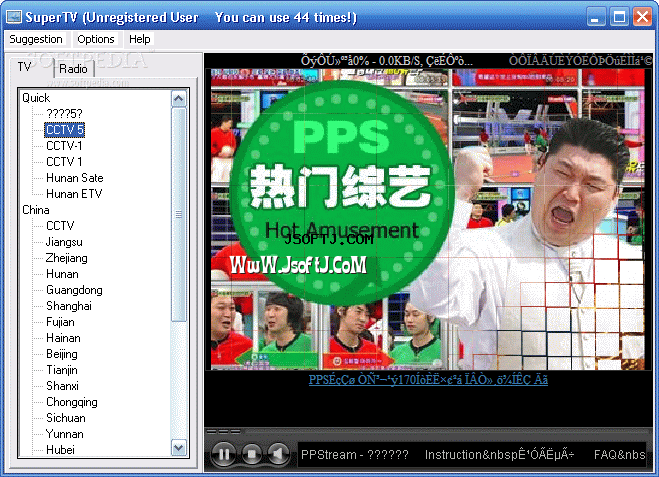Open the Yunnan category

[64, 433]
